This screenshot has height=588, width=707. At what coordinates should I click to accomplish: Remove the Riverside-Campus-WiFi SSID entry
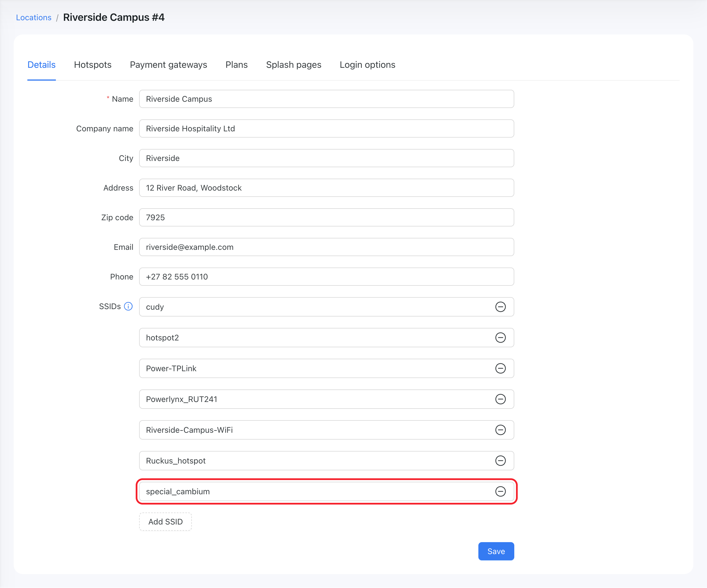tap(500, 430)
